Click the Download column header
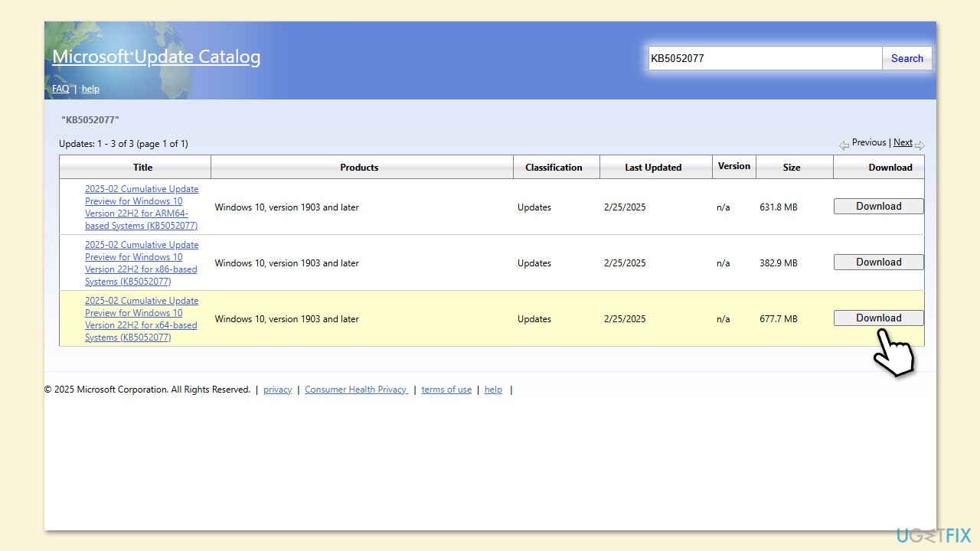 click(879, 167)
